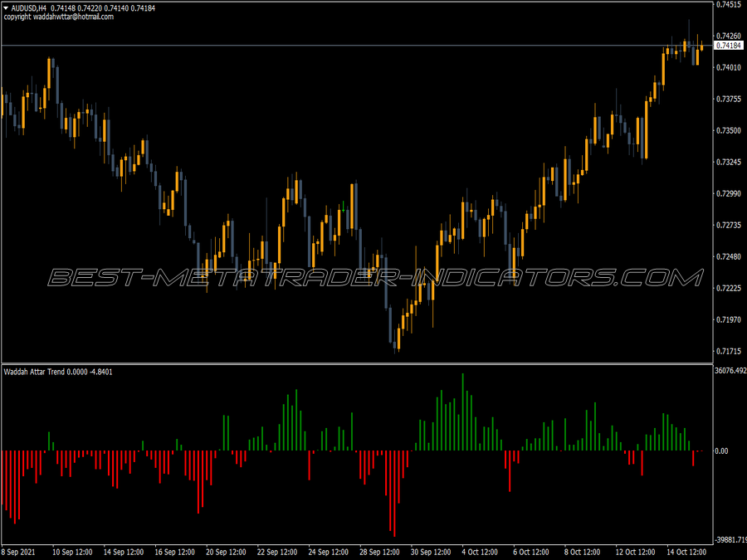Screen dimensions: 747x560
Task: Select the 8 Sep 2021 time label
Action: (18, 552)
